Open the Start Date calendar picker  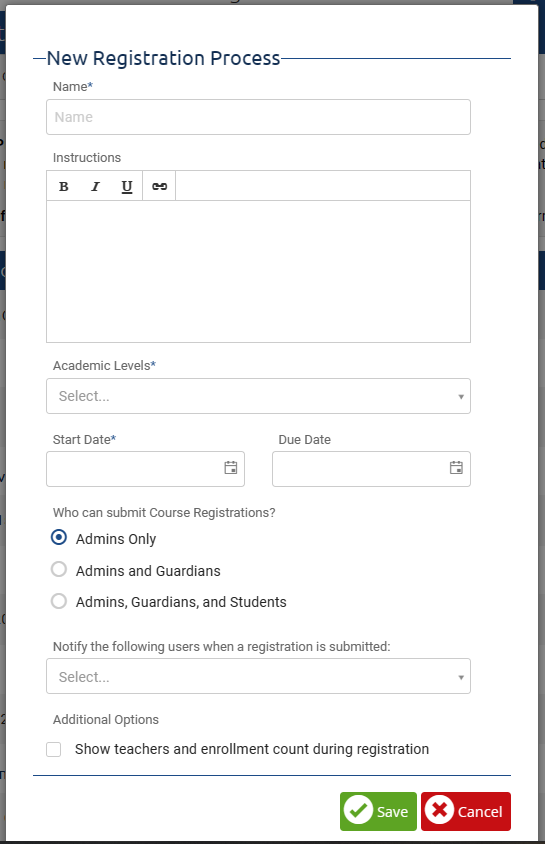pyautogui.click(x=231, y=468)
